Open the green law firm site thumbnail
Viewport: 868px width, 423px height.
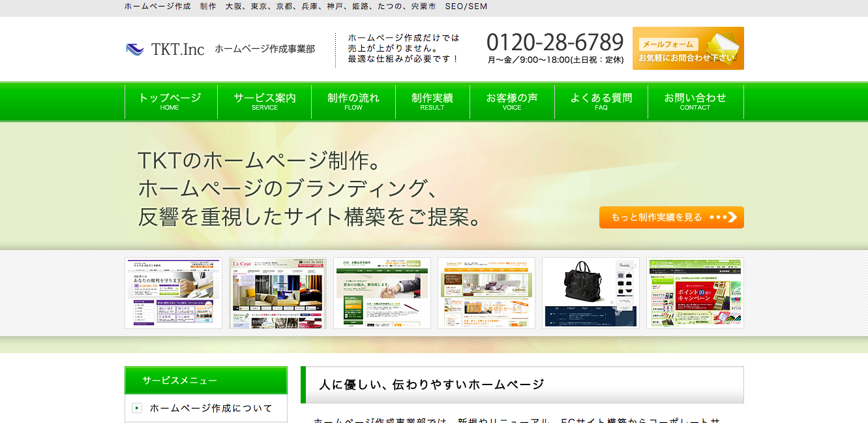tap(382, 293)
